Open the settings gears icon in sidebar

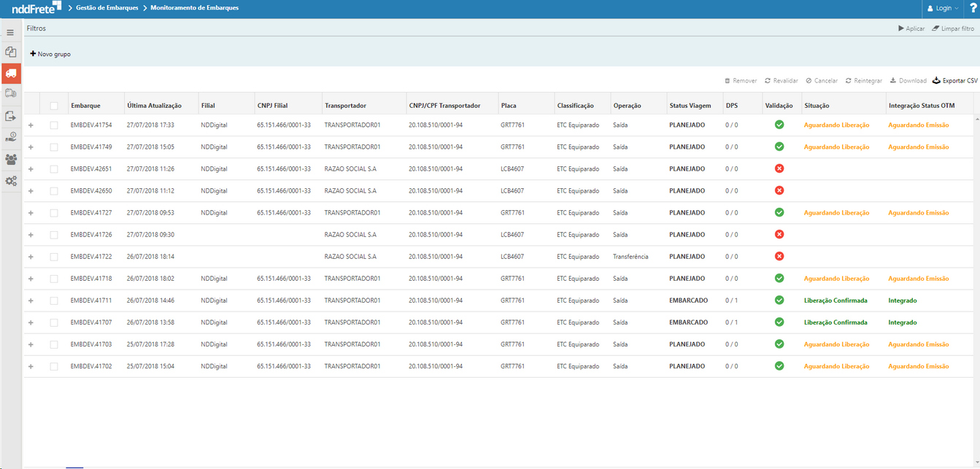(x=10, y=179)
